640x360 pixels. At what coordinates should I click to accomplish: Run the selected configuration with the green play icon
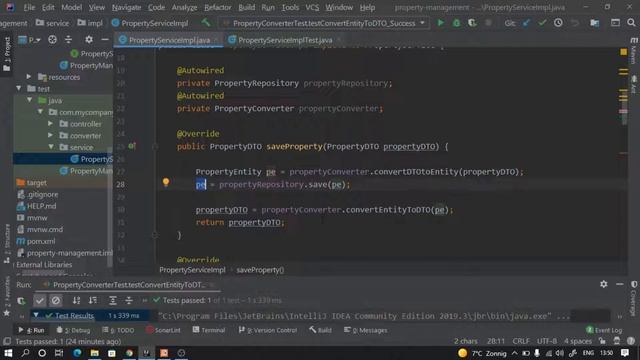point(440,23)
